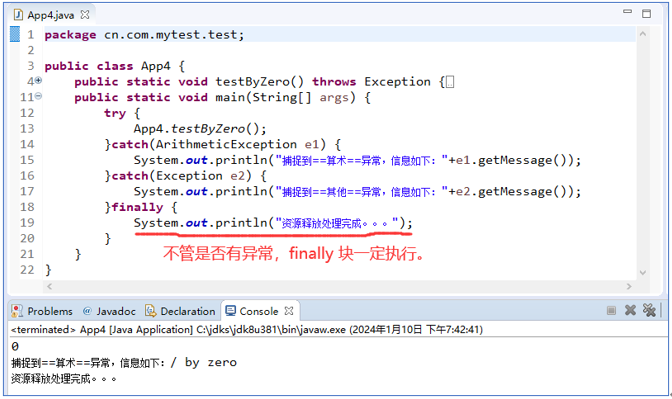672x399 pixels.
Task: Click the Javadoc @ icon
Action: tap(87, 311)
